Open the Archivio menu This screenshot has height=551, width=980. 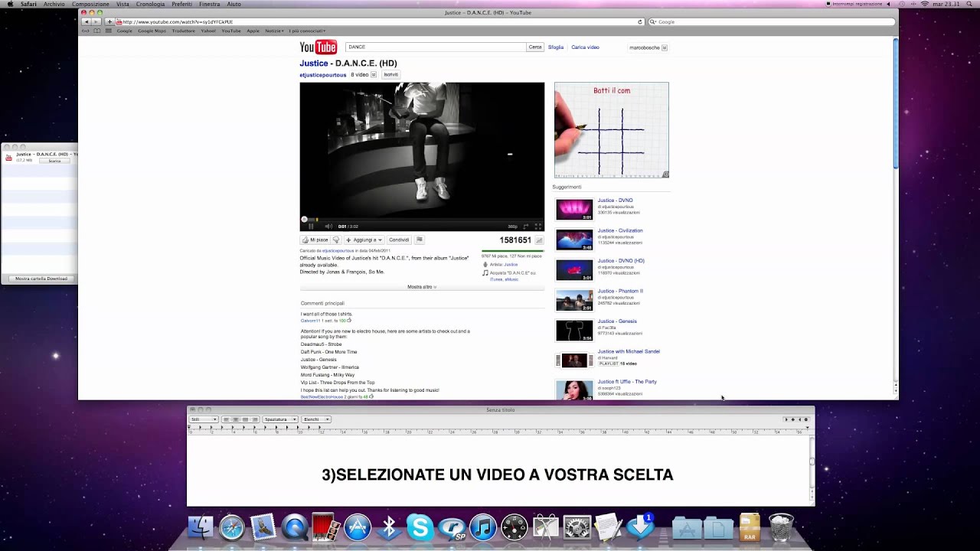coord(54,4)
